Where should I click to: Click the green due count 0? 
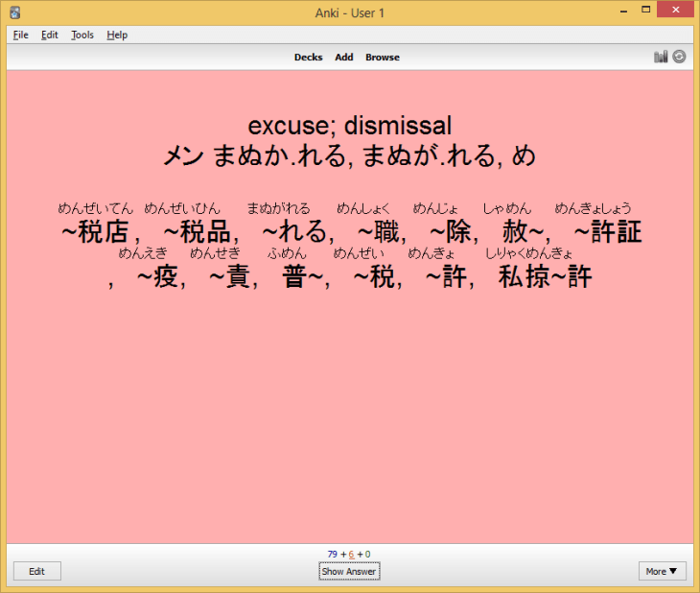click(x=367, y=555)
